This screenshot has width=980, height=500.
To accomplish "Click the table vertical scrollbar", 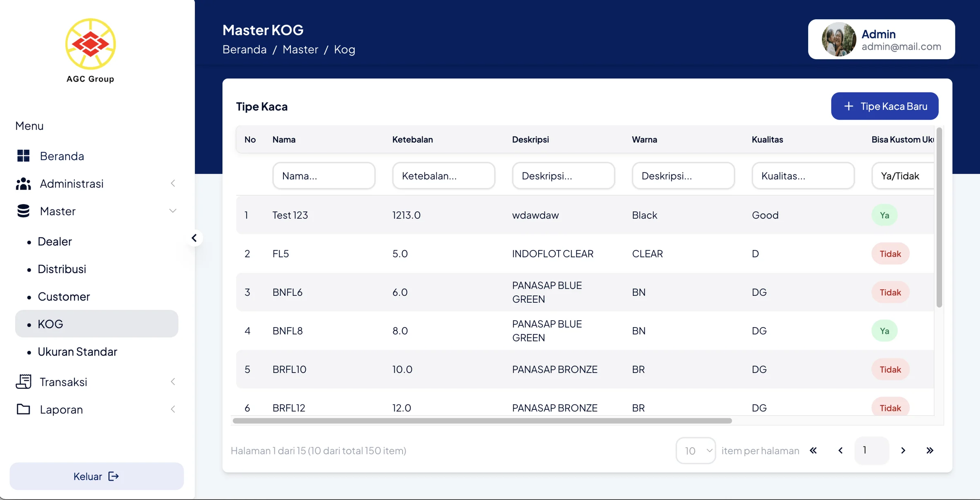I will click(939, 218).
